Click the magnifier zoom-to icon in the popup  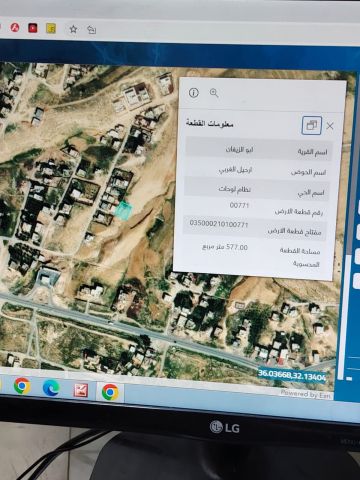click(x=214, y=93)
